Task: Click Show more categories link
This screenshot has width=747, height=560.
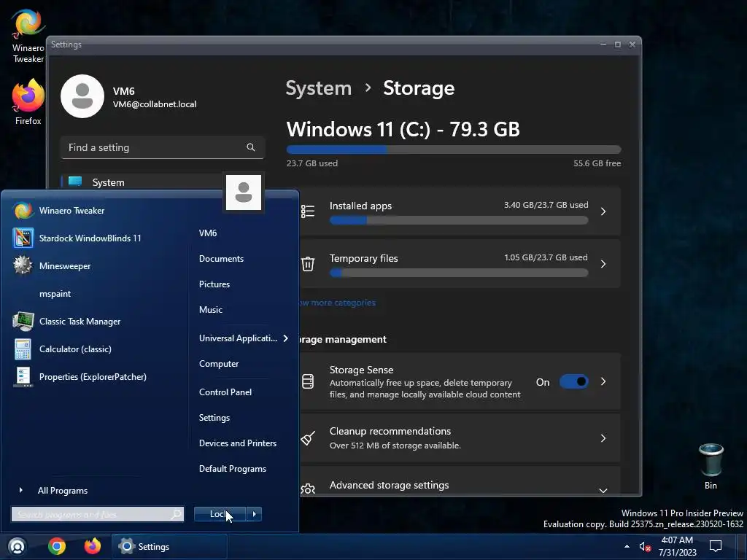Action: pos(337,303)
